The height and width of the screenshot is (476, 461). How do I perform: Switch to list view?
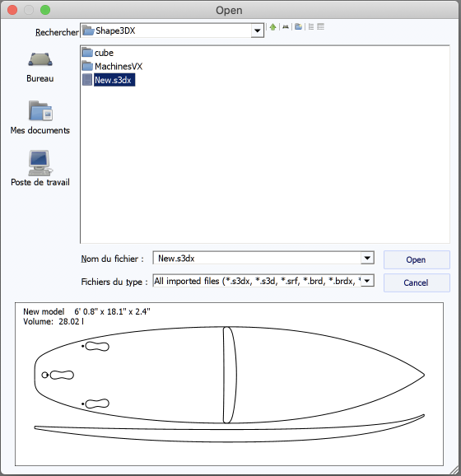point(311,27)
